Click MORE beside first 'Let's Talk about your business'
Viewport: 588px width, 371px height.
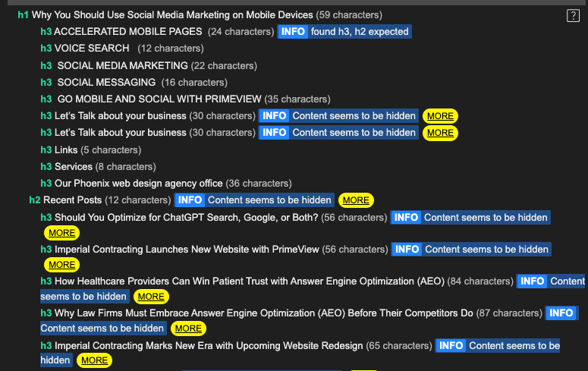440,116
